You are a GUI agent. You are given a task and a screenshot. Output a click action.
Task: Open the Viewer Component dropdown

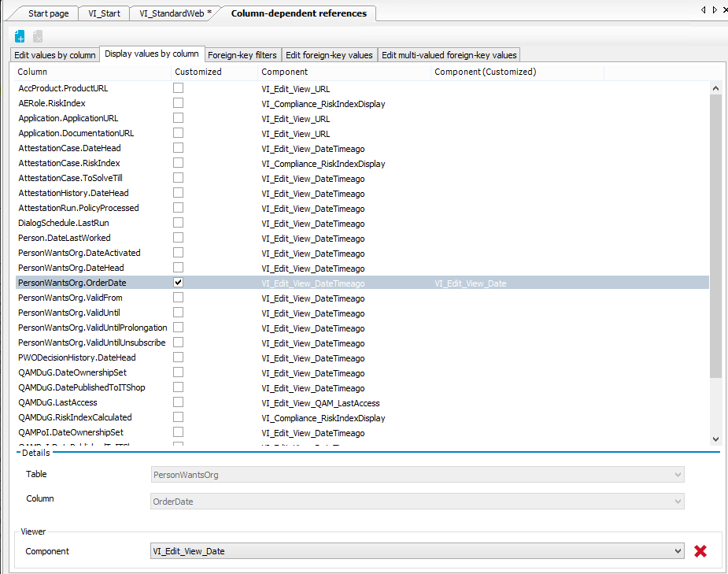click(x=678, y=551)
